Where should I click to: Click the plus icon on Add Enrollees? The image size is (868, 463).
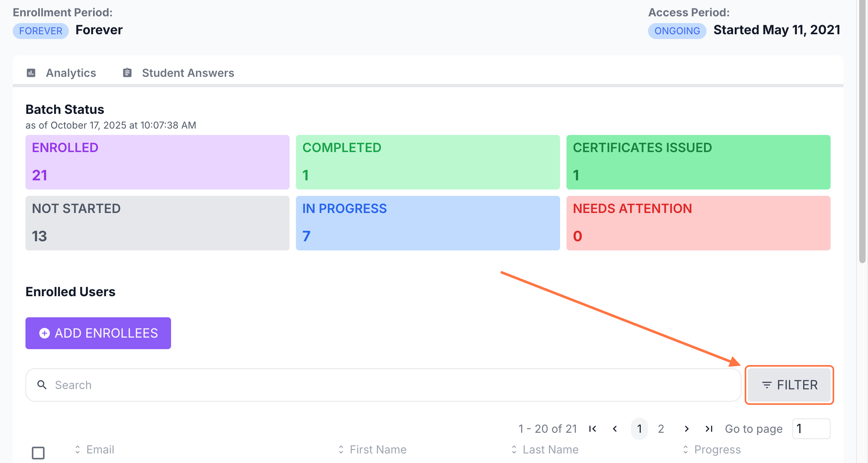[45, 333]
